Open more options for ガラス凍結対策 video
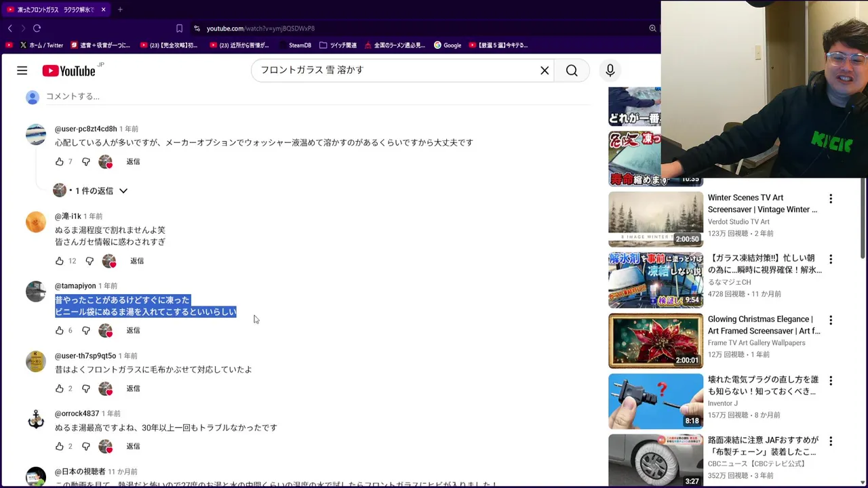The width and height of the screenshot is (868, 488). click(x=831, y=260)
